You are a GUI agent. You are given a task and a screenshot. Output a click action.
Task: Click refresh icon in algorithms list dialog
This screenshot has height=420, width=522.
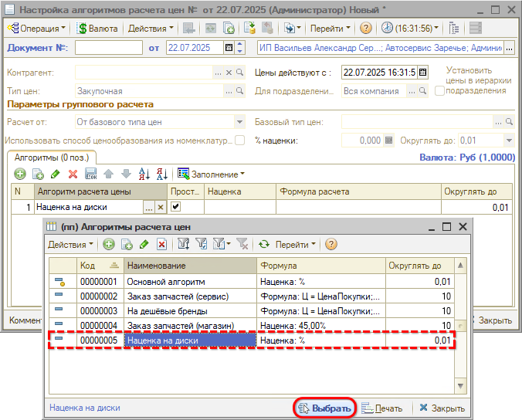click(x=263, y=244)
